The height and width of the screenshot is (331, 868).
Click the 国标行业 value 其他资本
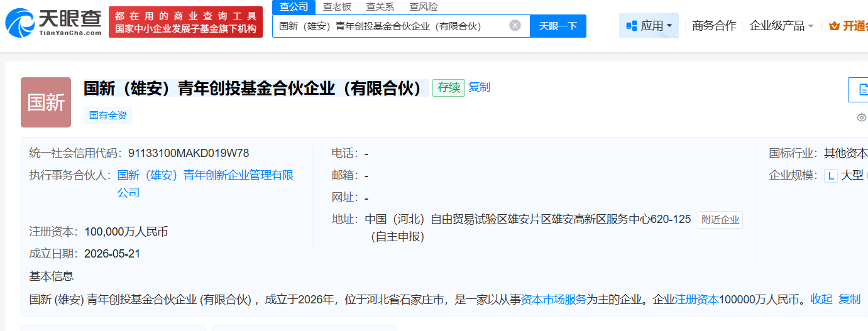click(846, 153)
